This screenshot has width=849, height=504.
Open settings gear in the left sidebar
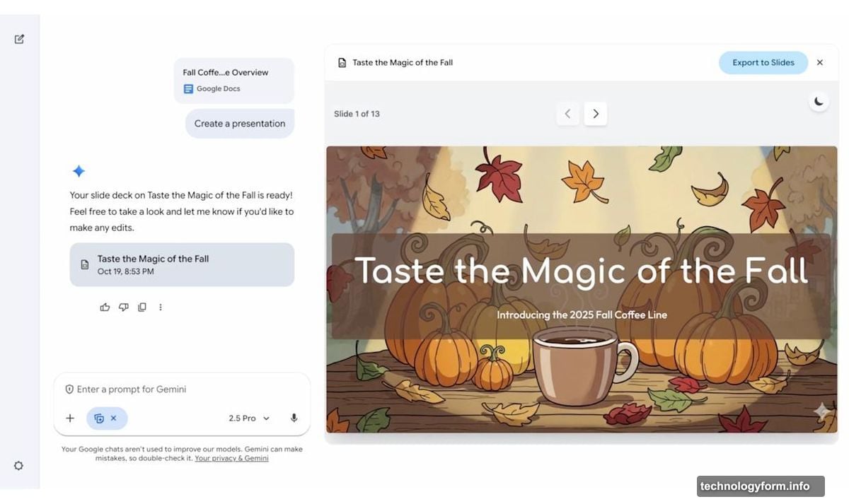pos(18,466)
